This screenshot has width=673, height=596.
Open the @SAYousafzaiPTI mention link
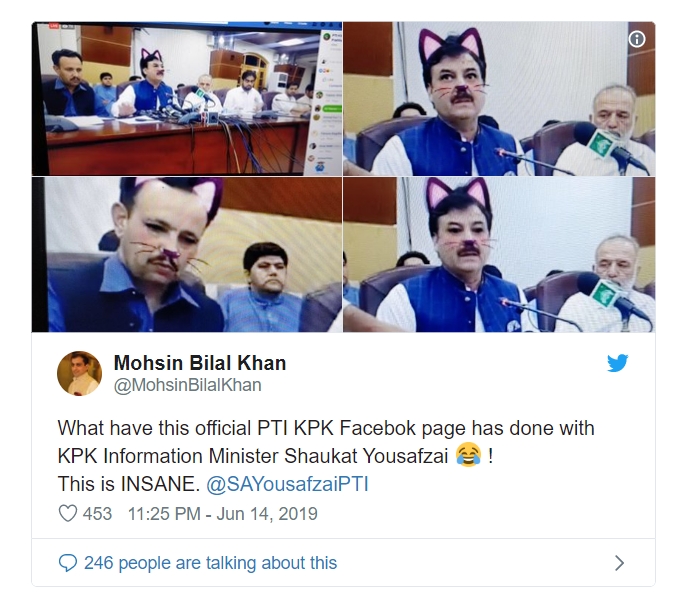click(287, 484)
